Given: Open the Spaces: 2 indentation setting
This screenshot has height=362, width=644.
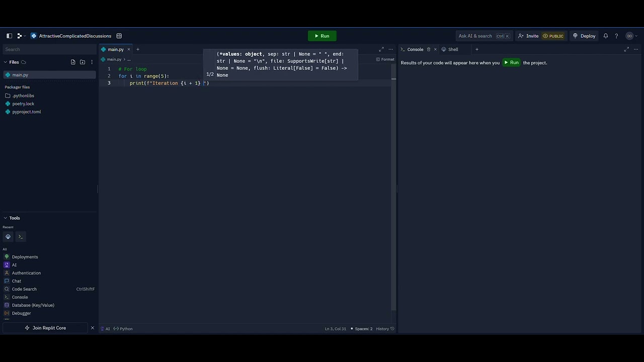Looking at the screenshot, I should pyautogui.click(x=361, y=329).
